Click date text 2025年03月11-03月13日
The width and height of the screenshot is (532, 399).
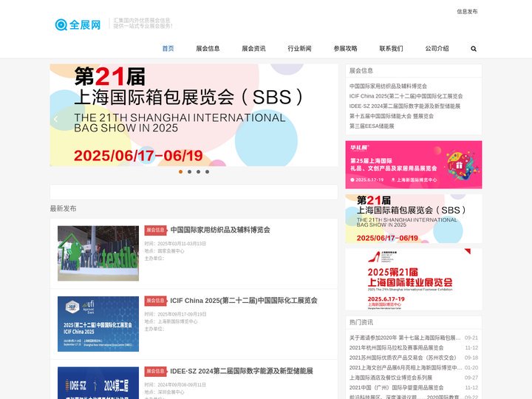182,244
